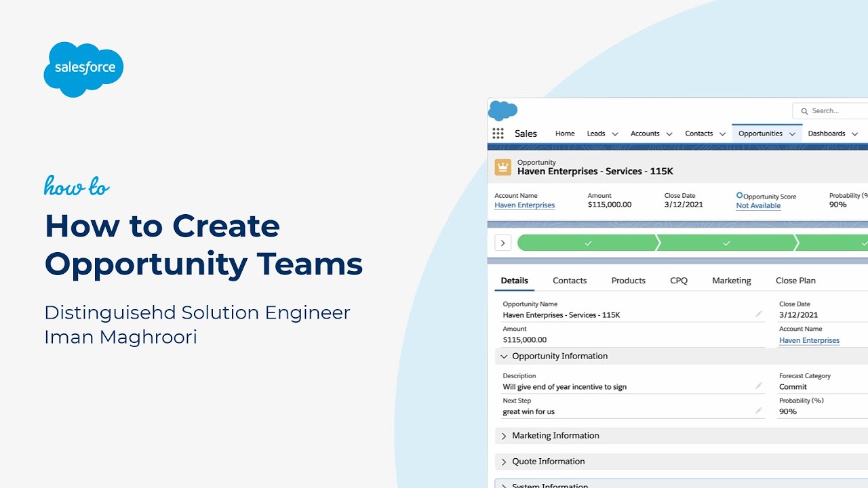Open the Contacts dropdown arrow
Screen dimensions: 868x488
click(x=722, y=134)
